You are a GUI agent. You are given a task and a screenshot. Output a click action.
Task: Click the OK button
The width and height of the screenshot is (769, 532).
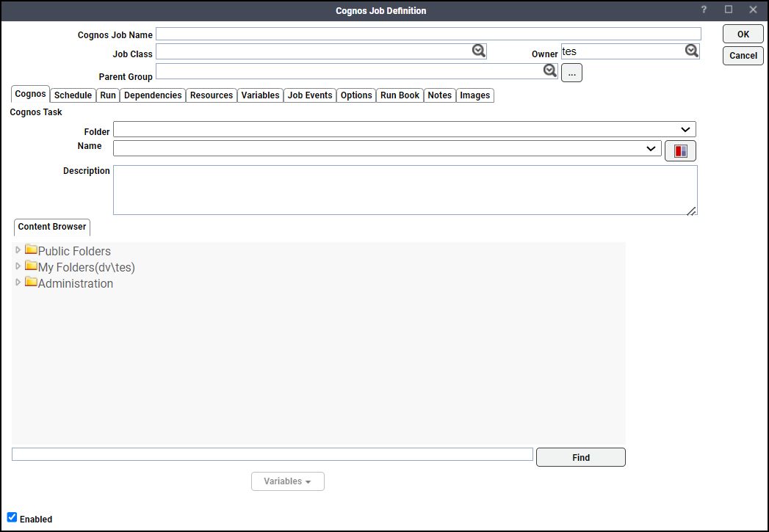pos(743,34)
